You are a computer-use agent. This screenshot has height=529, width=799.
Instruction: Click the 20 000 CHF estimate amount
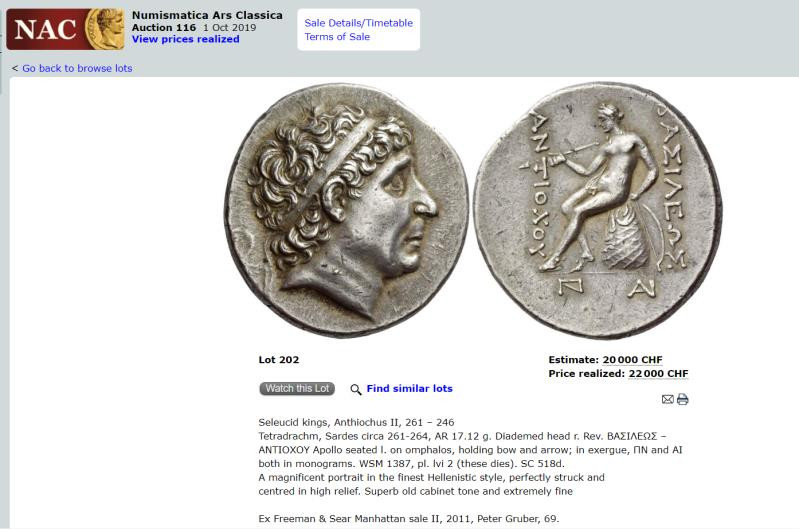[x=632, y=360]
